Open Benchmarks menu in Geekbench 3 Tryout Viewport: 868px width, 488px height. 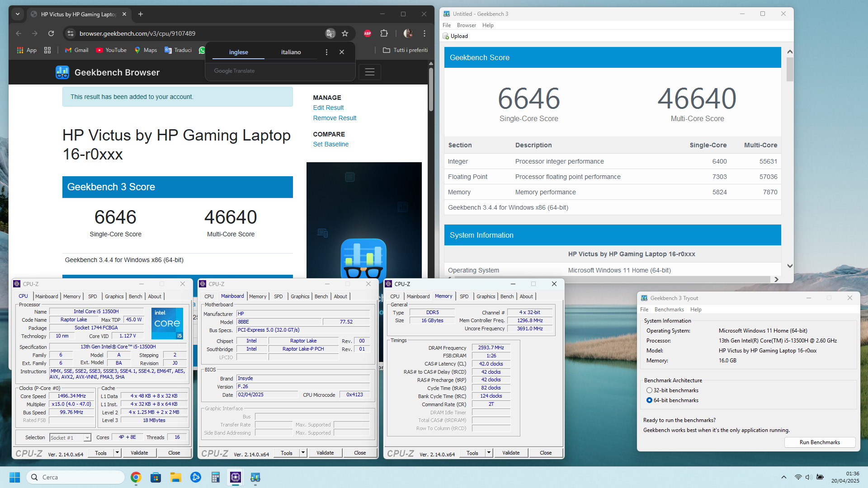(x=669, y=310)
